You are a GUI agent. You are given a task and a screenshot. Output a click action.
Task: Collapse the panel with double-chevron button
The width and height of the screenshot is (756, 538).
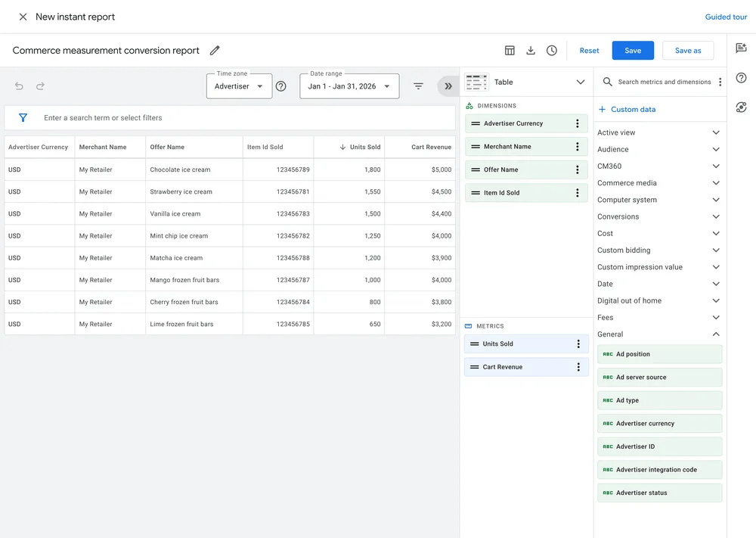click(448, 86)
